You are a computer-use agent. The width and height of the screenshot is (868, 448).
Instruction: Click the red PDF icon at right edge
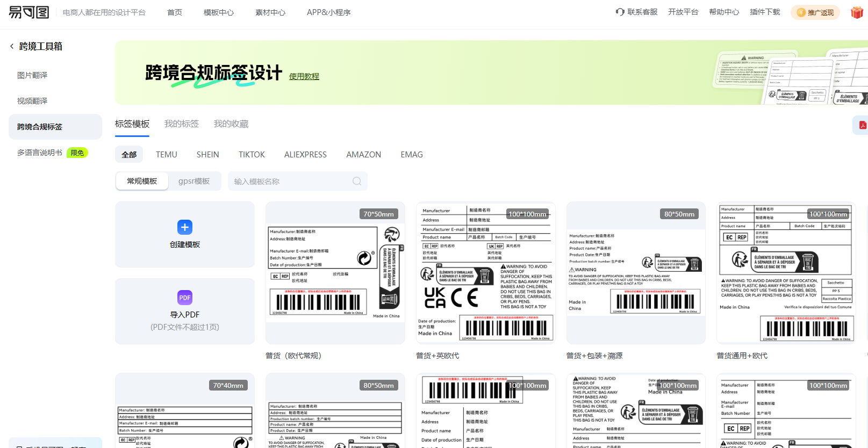862,125
